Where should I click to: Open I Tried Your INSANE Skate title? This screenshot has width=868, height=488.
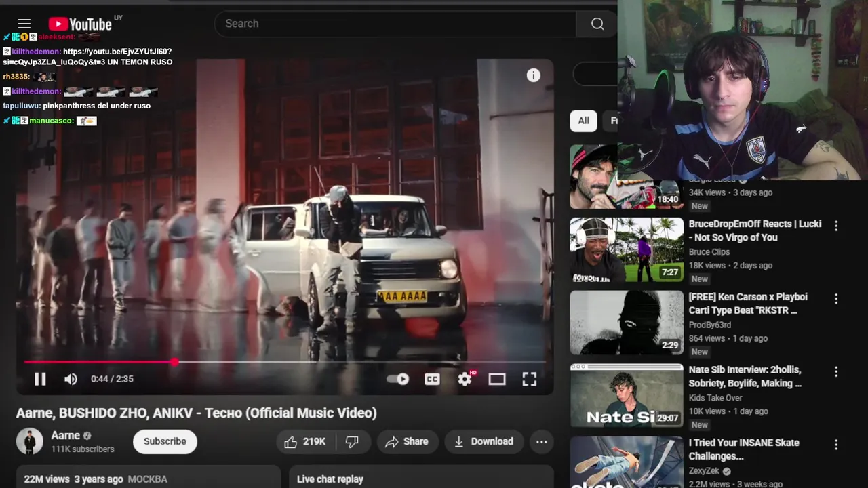point(744,449)
